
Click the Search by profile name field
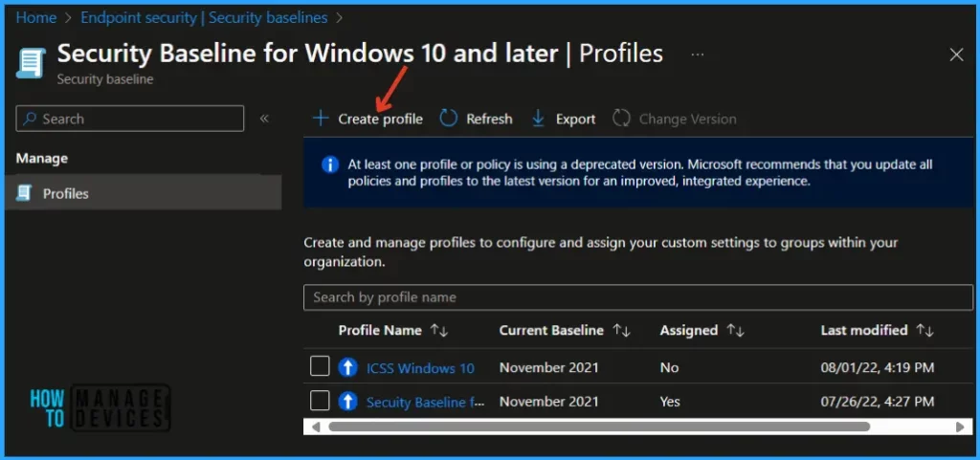coord(638,297)
